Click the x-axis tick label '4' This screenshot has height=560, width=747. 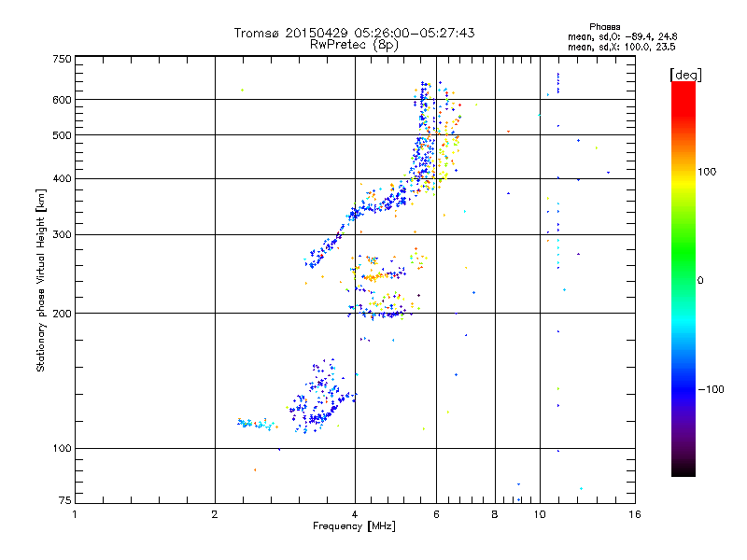(x=355, y=514)
